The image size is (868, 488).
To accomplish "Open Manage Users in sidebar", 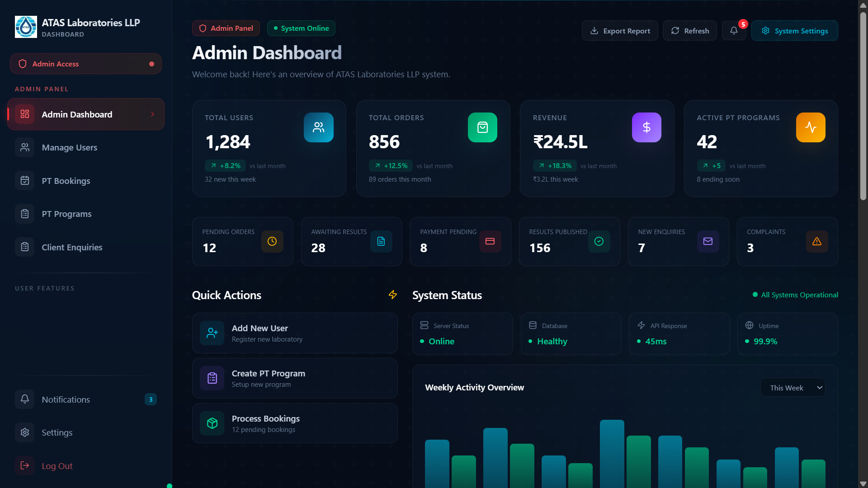I will 86,147.
